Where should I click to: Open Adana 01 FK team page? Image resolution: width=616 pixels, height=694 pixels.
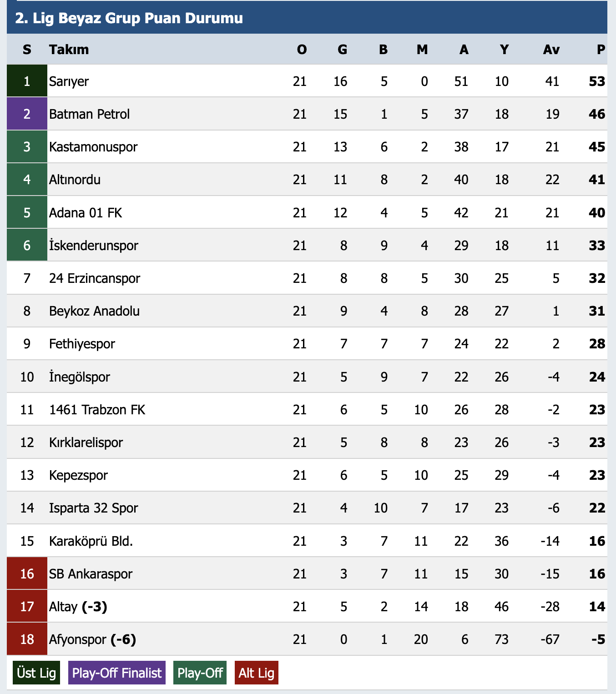(x=86, y=213)
